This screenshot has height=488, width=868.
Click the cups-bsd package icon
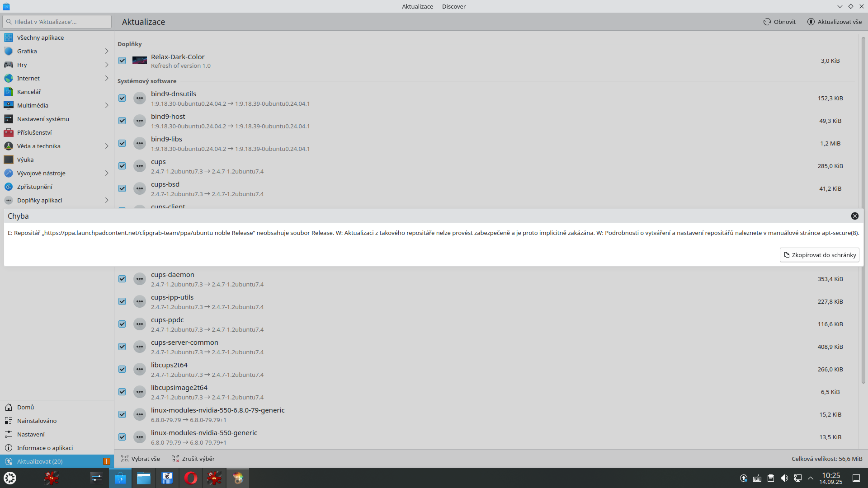tap(140, 188)
